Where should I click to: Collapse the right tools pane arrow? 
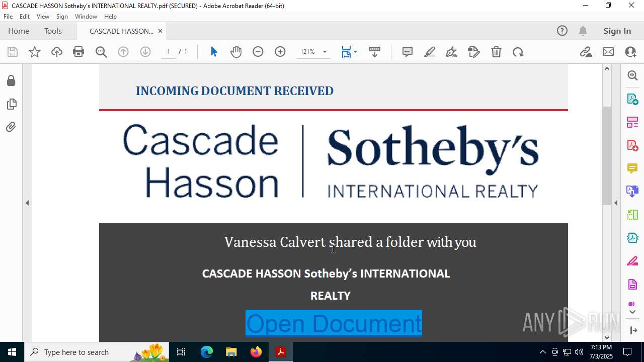pyautogui.click(x=616, y=203)
